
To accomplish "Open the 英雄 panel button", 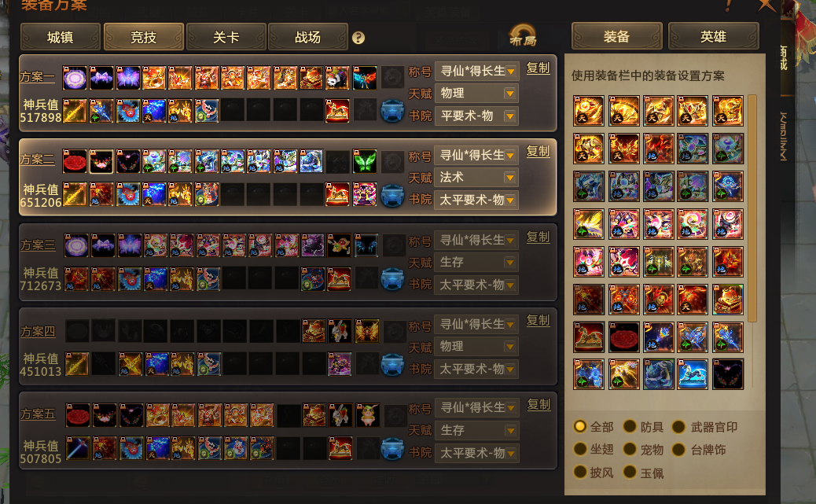I will pyautogui.click(x=713, y=36).
